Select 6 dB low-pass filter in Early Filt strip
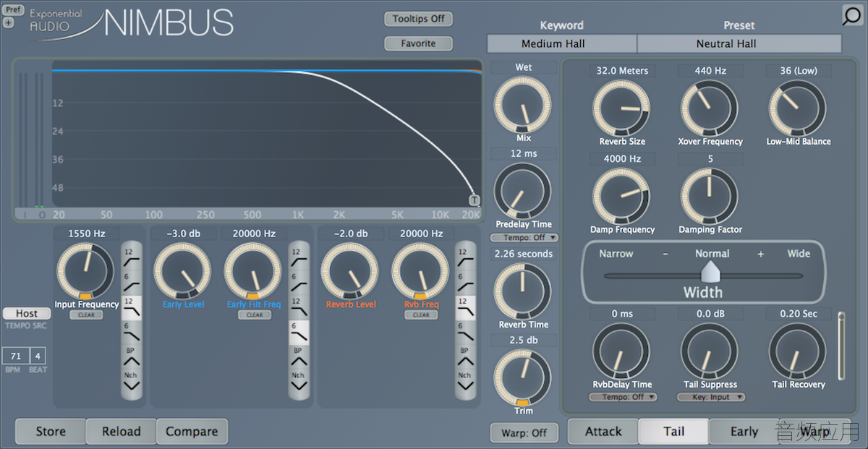 tap(299, 333)
